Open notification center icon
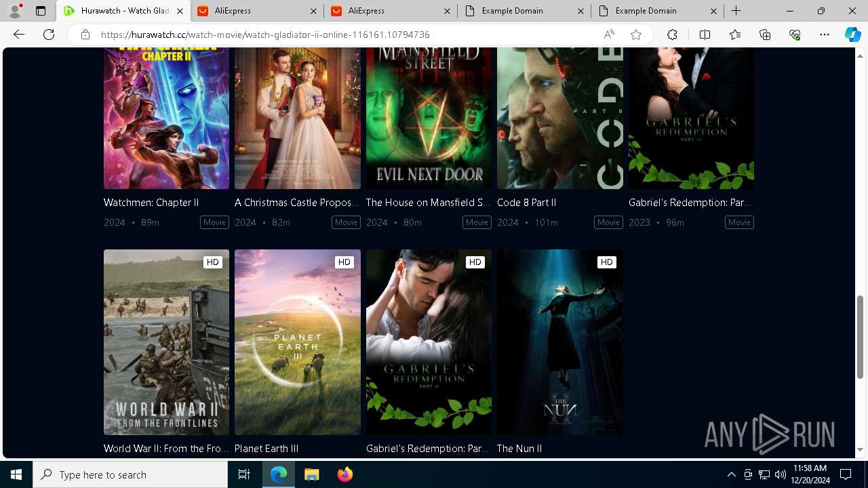Screen dimensions: 868x488 (846, 475)
